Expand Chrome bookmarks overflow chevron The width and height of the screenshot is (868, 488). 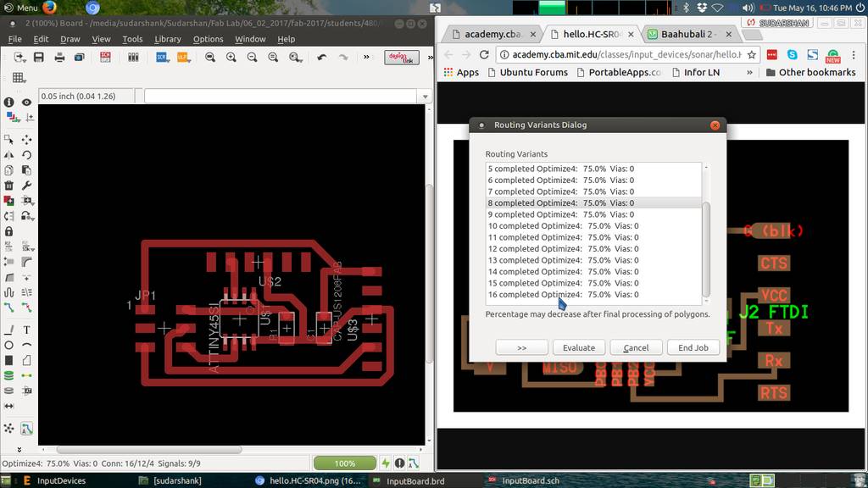point(749,73)
